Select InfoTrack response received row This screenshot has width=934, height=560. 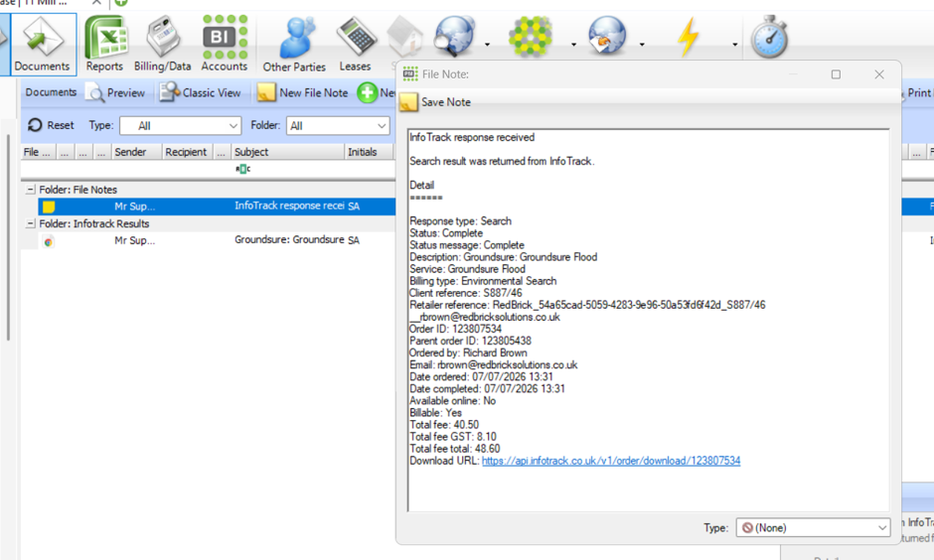pos(217,206)
